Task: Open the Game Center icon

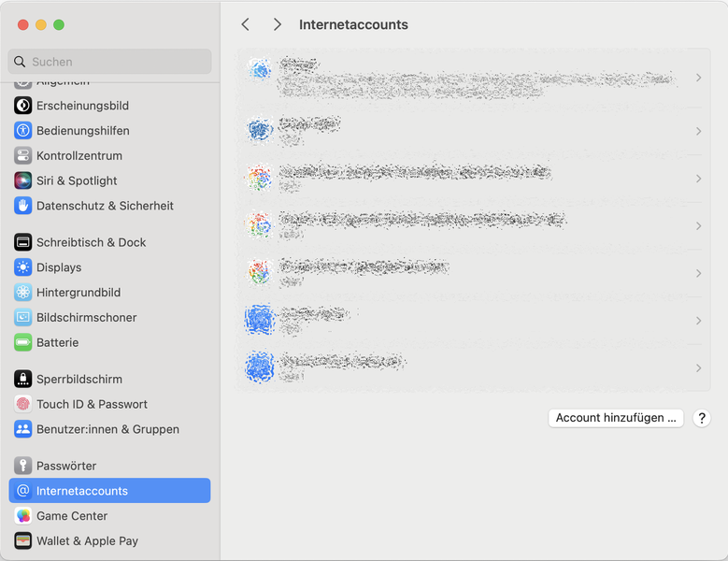Action: point(23,516)
